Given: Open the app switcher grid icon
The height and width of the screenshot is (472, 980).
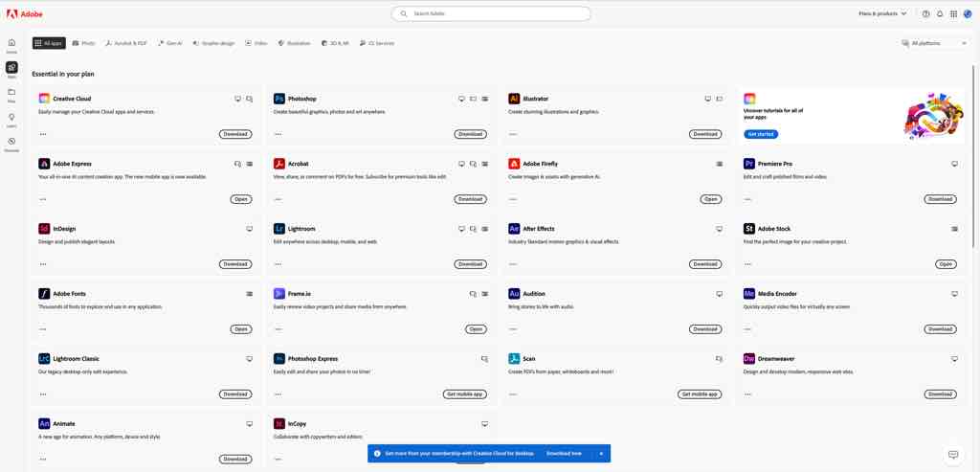Looking at the screenshot, I should tap(953, 13).
